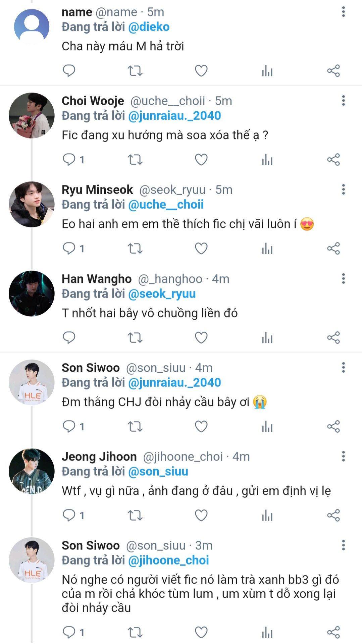Toggle like on Jeong Jihoon's tweet

pyautogui.click(x=201, y=515)
